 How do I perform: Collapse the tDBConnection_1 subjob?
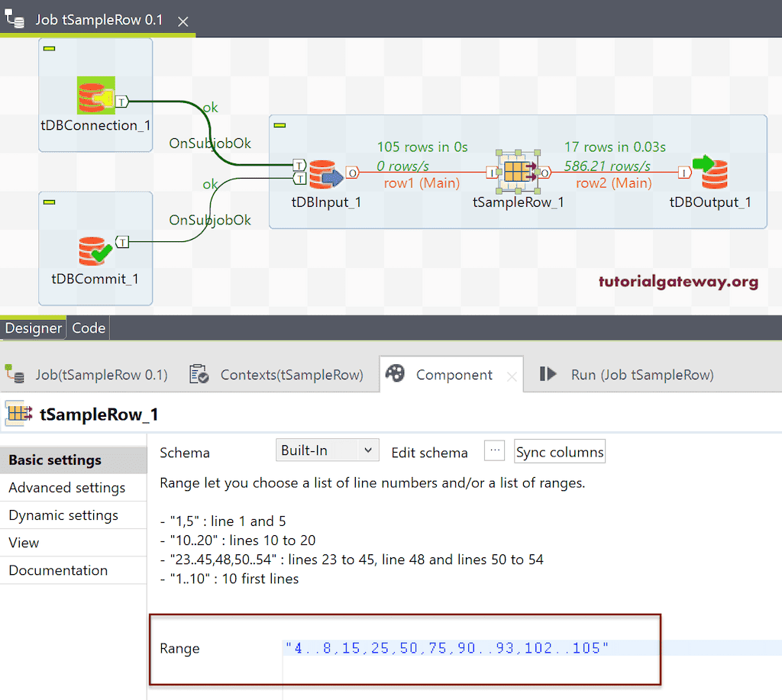pos(50,48)
